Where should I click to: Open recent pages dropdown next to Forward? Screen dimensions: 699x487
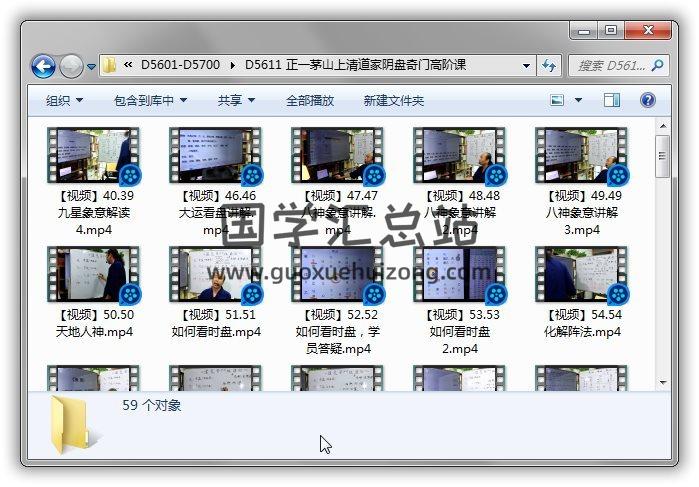[91, 67]
